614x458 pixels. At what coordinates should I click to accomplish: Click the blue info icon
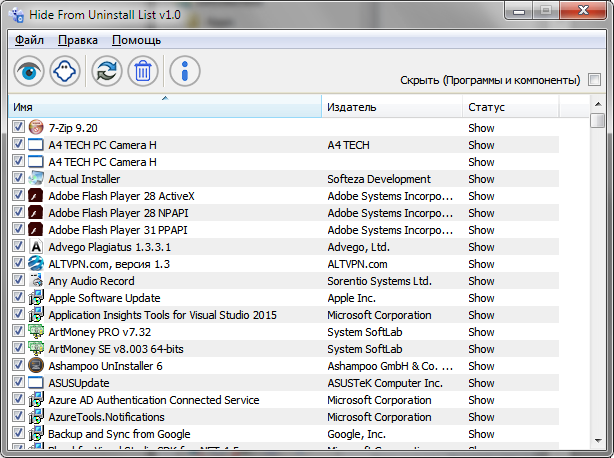pyautogui.click(x=185, y=71)
